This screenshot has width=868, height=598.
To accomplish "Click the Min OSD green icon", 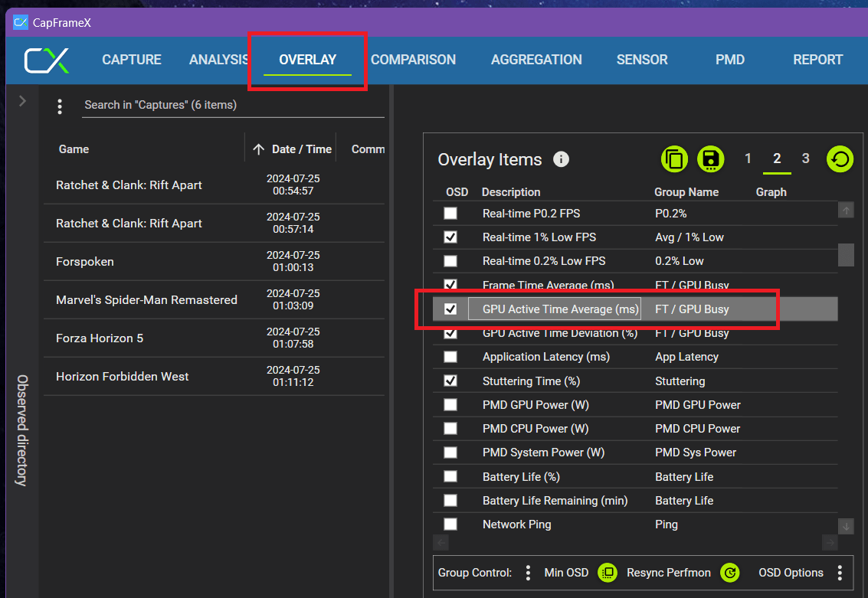I will click(608, 573).
